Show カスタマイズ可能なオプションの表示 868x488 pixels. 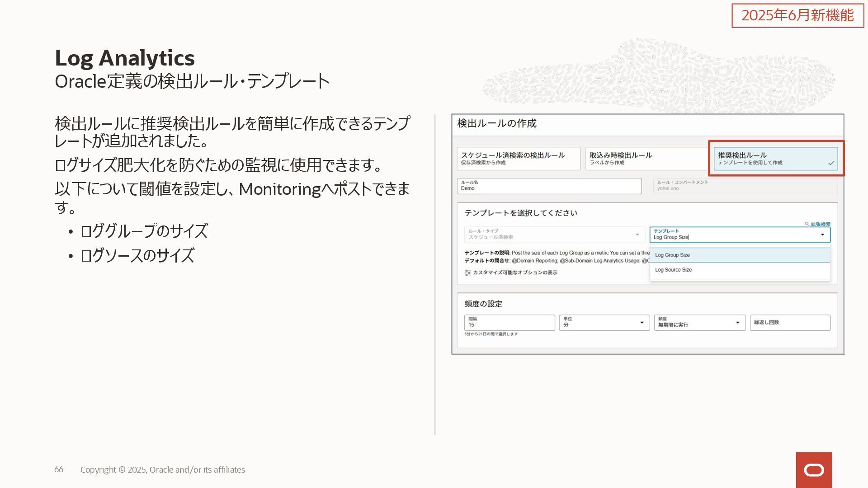tap(515, 272)
